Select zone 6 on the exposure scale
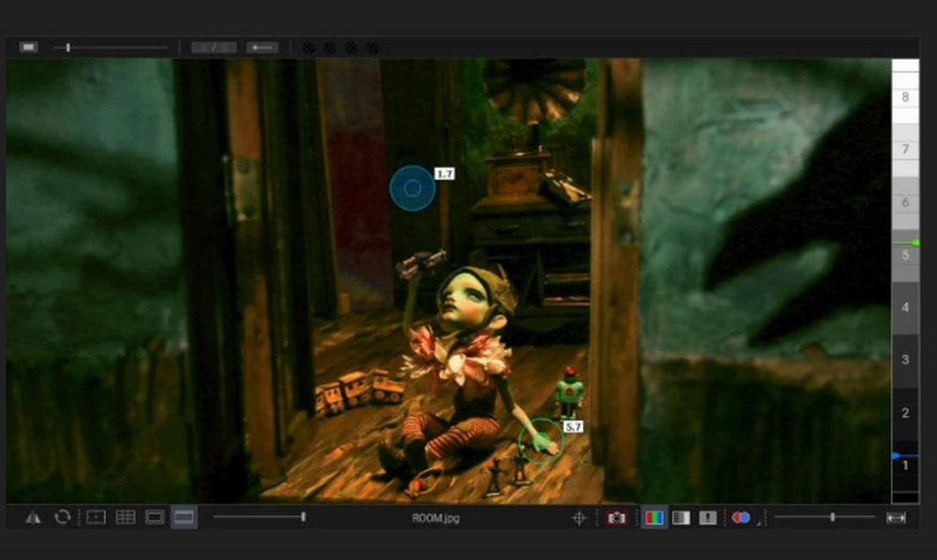The height and width of the screenshot is (560, 937). (x=905, y=202)
